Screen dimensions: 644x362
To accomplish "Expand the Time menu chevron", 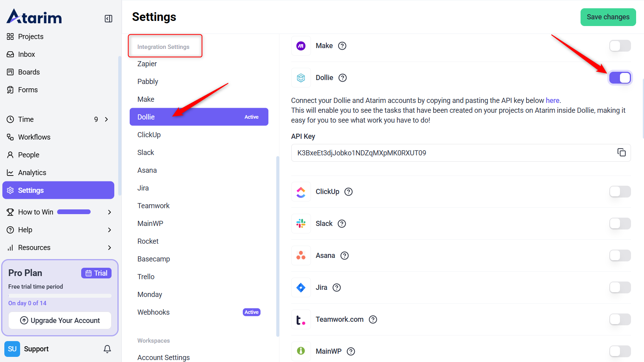I will (106, 119).
